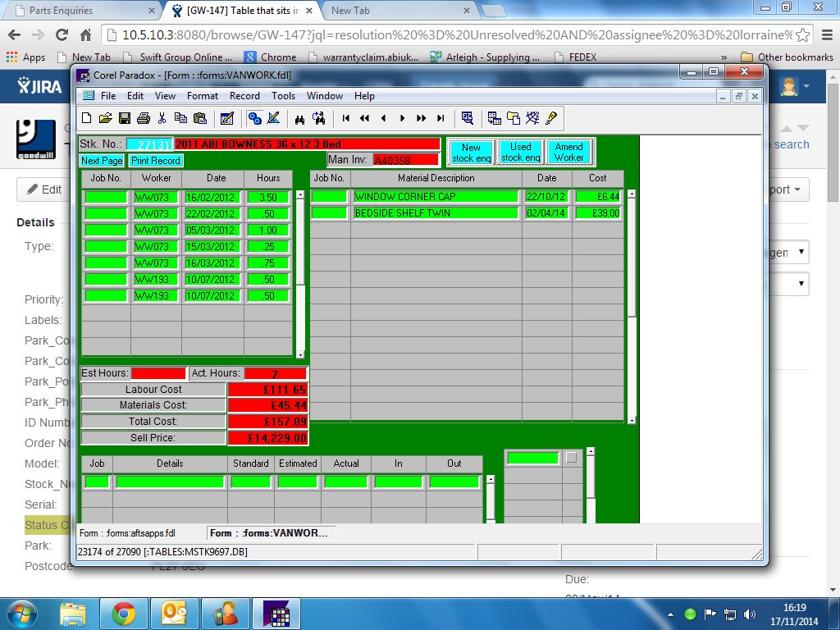Image resolution: width=840 pixels, height=630 pixels.
Task: Click the Filter magnifier-table icon
Action: click(x=467, y=118)
